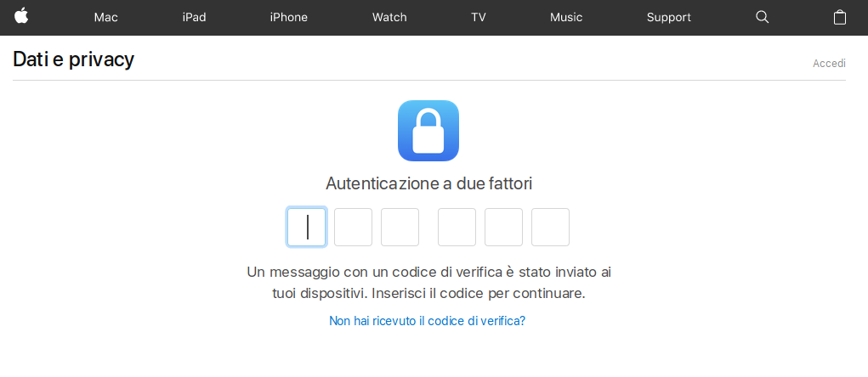Image resolution: width=868 pixels, height=377 pixels.
Task: Click the 'Dati e privacy' heading
Action: (74, 59)
